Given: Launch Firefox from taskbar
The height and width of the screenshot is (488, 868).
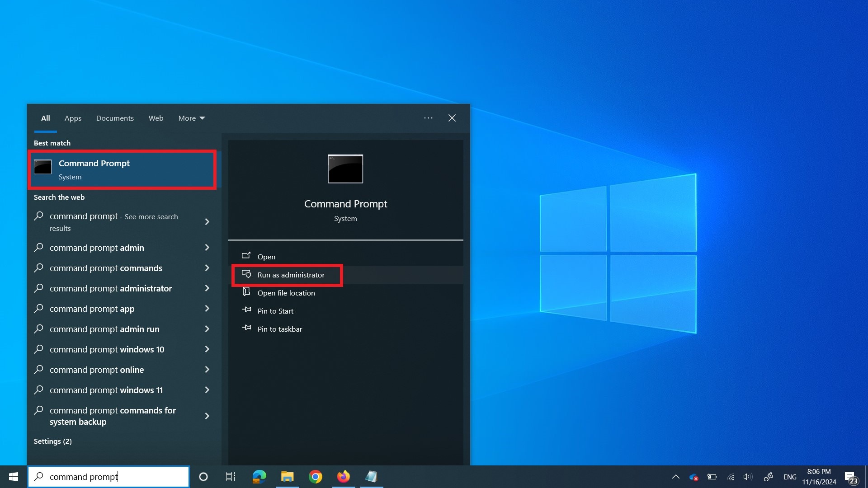Looking at the screenshot, I should (344, 477).
